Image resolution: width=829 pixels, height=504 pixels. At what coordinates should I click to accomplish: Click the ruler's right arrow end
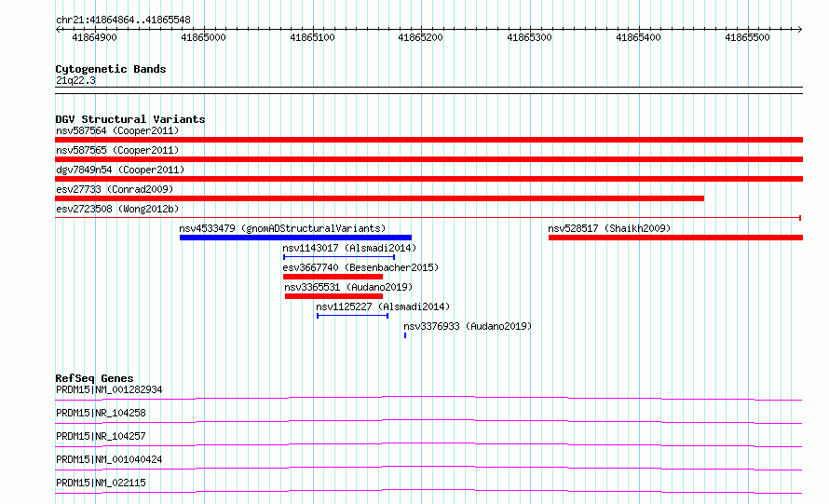pos(799,30)
